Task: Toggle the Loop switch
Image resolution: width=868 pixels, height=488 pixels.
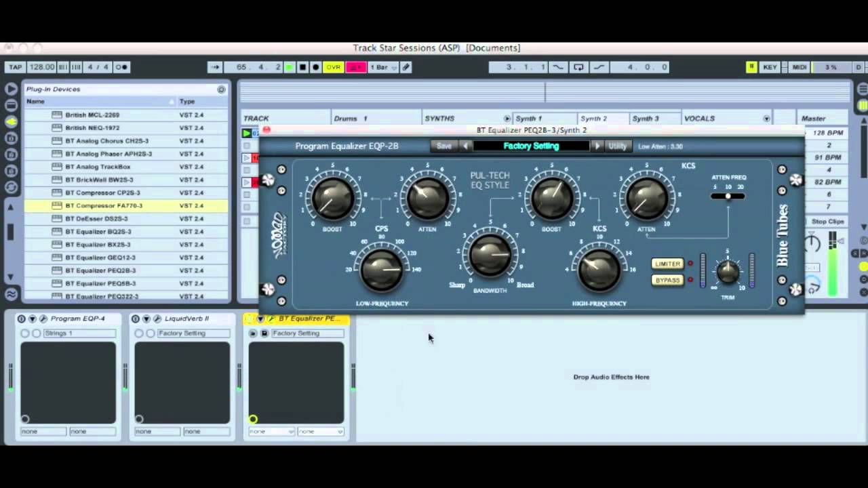Action: 578,67
